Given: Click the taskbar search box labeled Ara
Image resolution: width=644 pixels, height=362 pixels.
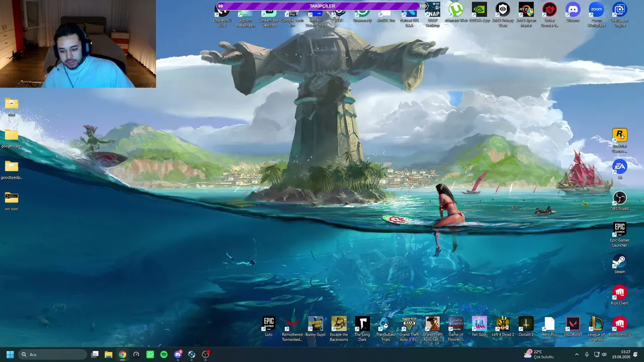Looking at the screenshot, I should pos(53,354).
